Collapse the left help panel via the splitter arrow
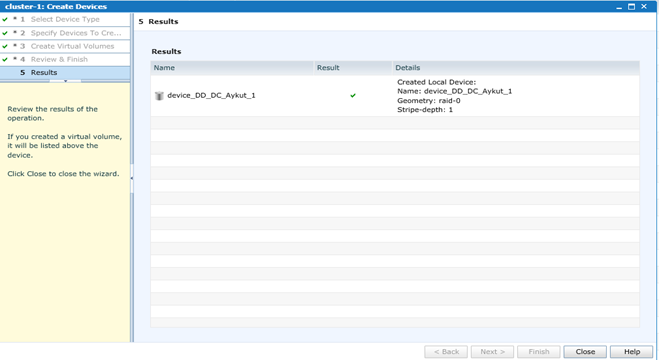 (x=132, y=178)
